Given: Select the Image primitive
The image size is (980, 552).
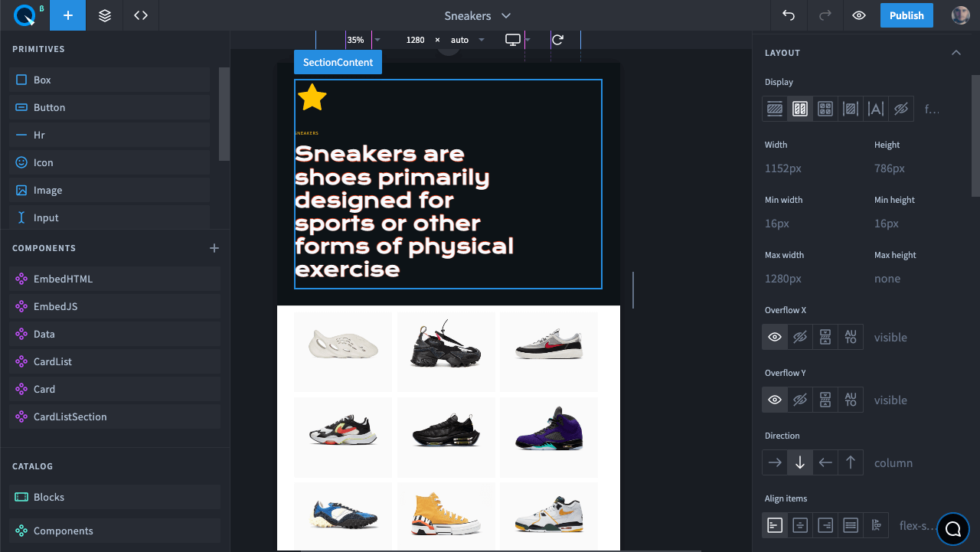Looking at the screenshot, I should [x=109, y=190].
